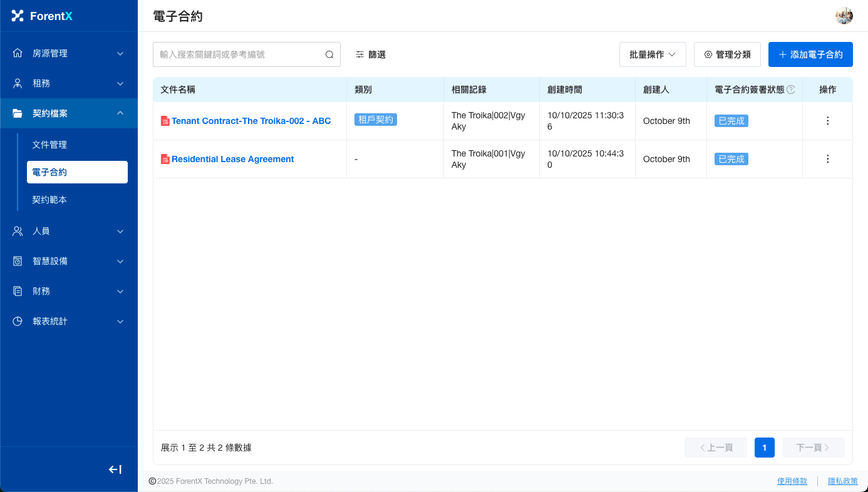Image resolution: width=868 pixels, height=492 pixels.
Task: Open the Residential Lease Agreement file link
Action: [x=232, y=159]
